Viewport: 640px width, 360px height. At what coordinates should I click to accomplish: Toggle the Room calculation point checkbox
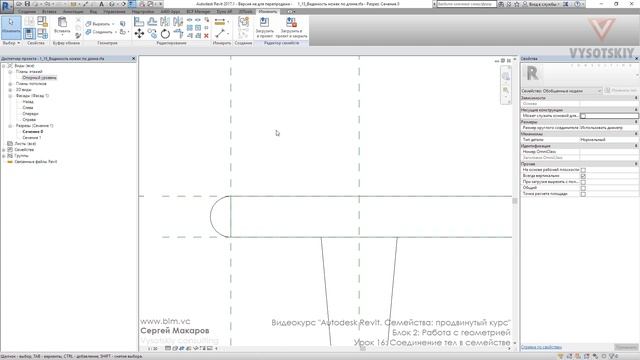pos(583,194)
